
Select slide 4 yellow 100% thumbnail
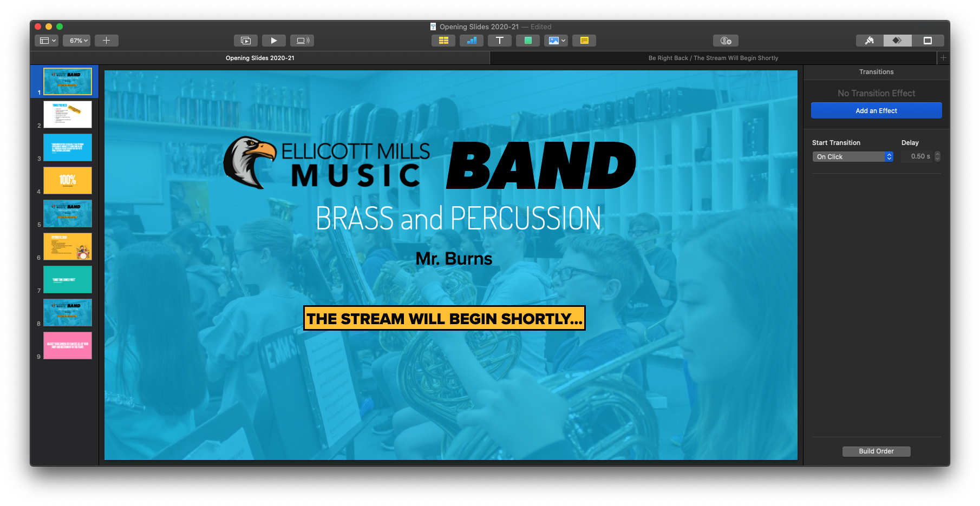(x=68, y=180)
